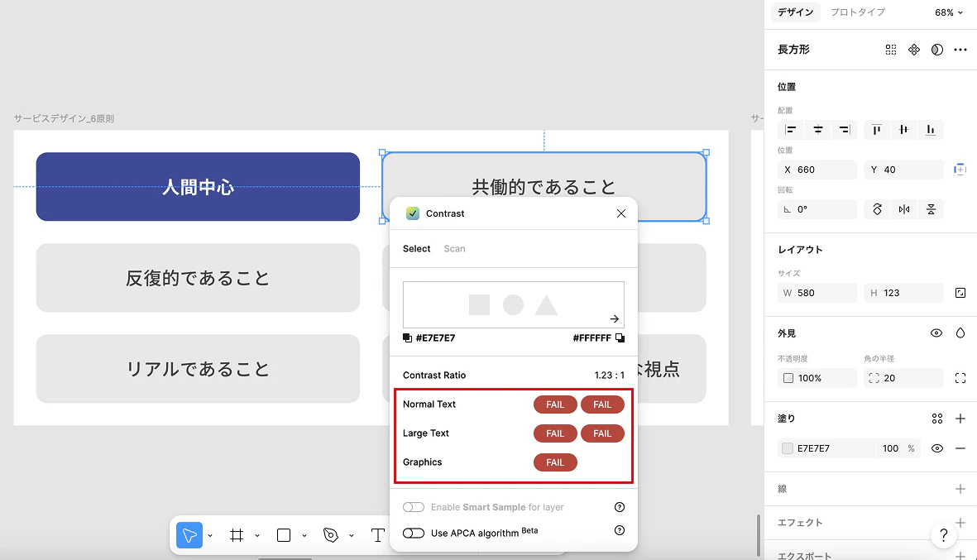The height and width of the screenshot is (560, 977).
Task: Open help for APCA algorithm option
Action: 620,531
